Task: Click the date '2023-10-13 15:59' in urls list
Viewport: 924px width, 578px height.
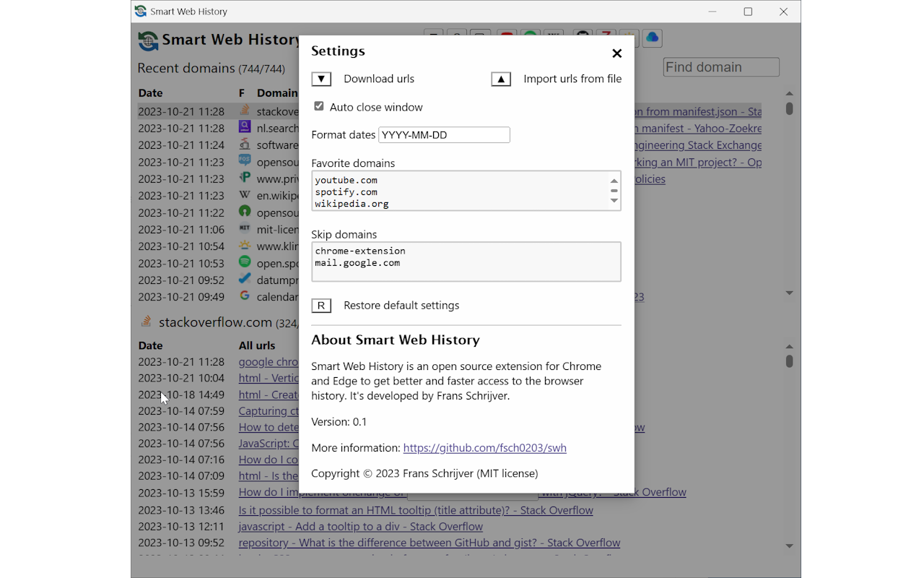Action: coord(181,493)
